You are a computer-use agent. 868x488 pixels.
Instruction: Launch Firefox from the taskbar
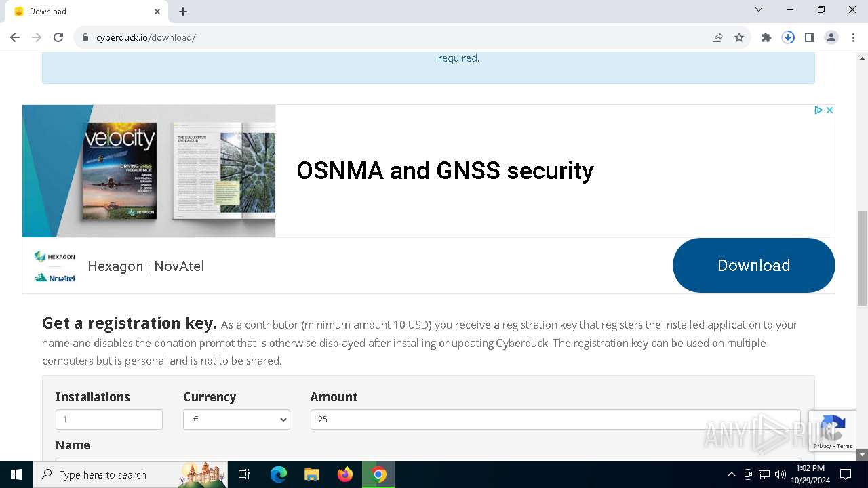pos(345,474)
